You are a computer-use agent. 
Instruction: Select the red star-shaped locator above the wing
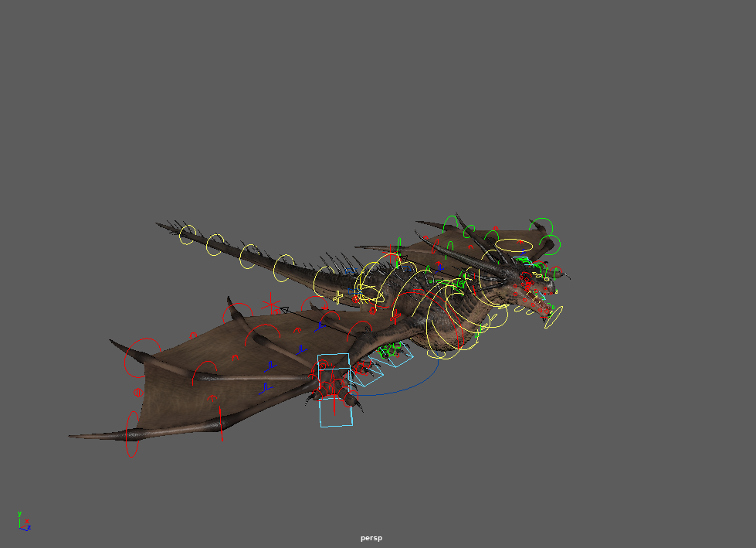point(270,303)
